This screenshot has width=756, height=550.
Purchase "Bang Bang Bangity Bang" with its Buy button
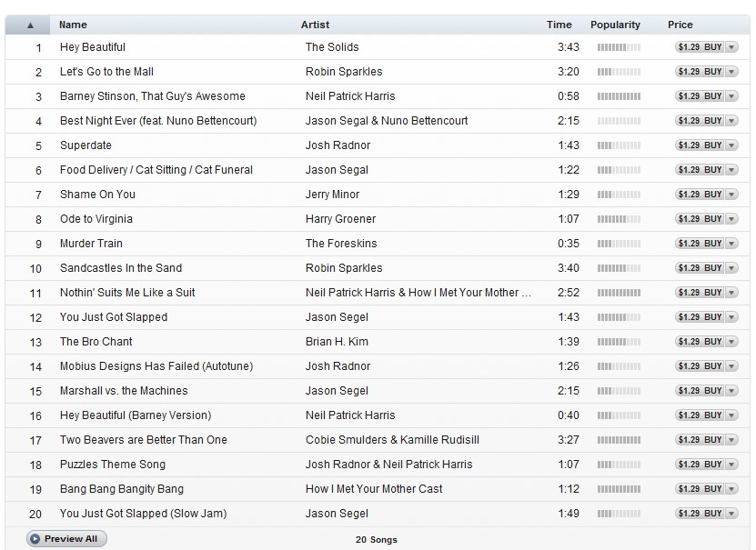click(699, 489)
